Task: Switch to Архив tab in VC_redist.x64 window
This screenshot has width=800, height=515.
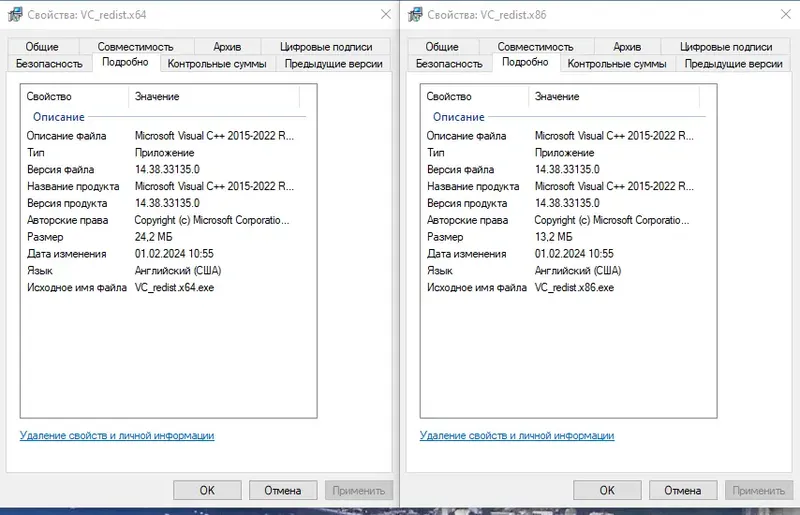Action: tap(227, 46)
